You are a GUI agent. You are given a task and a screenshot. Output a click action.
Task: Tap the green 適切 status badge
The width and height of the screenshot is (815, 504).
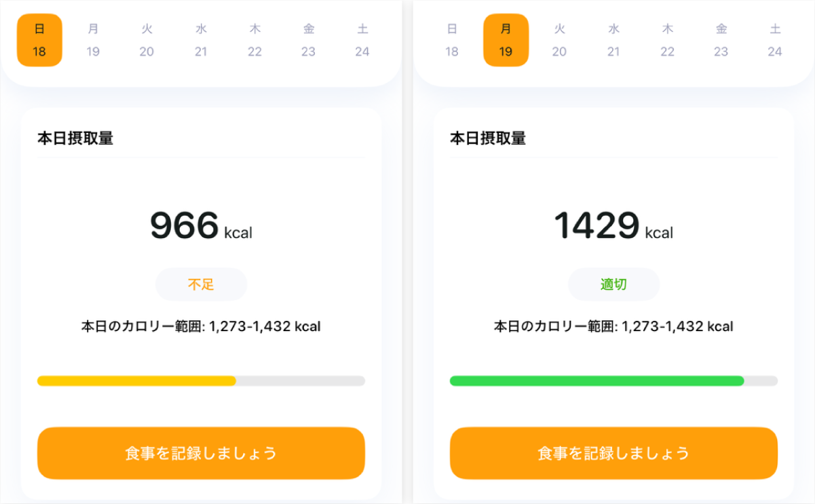[x=613, y=284]
